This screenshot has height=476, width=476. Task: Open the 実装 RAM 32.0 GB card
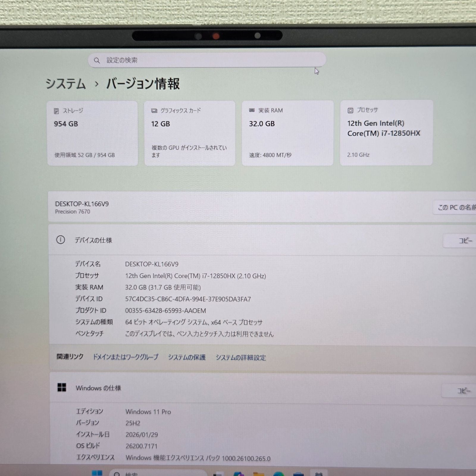[287, 133]
